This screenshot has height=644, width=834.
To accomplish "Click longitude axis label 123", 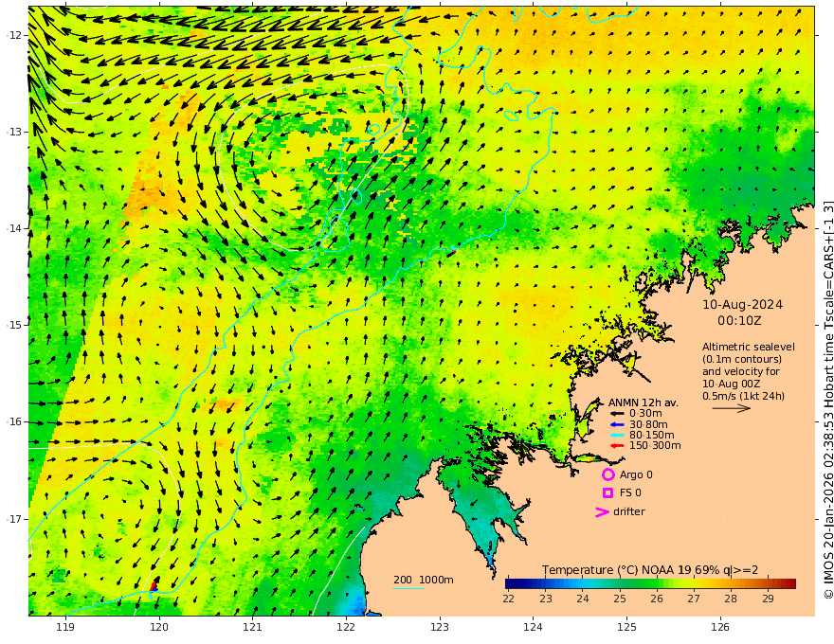I will pos(440,628).
